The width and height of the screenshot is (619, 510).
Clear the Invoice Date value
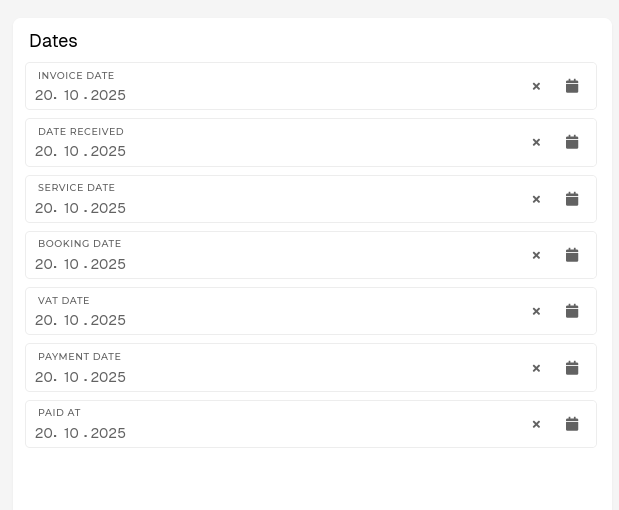click(536, 86)
